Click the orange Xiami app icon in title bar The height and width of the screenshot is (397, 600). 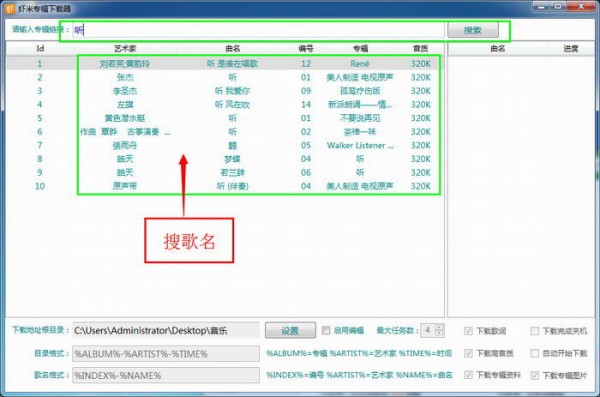[x=10, y=8]
